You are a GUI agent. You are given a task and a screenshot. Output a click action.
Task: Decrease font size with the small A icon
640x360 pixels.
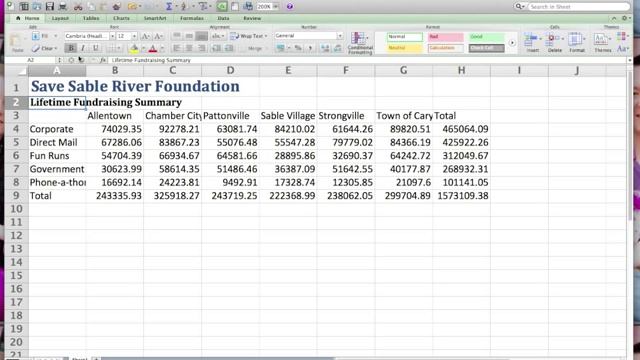[x=159, y=36]
